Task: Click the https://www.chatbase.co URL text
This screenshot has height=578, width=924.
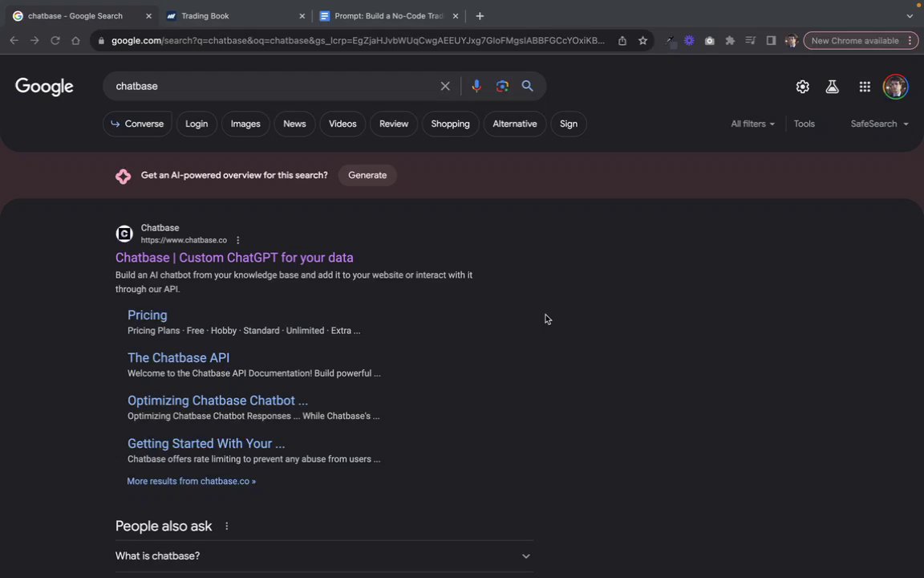Action: tap(183, 240)
